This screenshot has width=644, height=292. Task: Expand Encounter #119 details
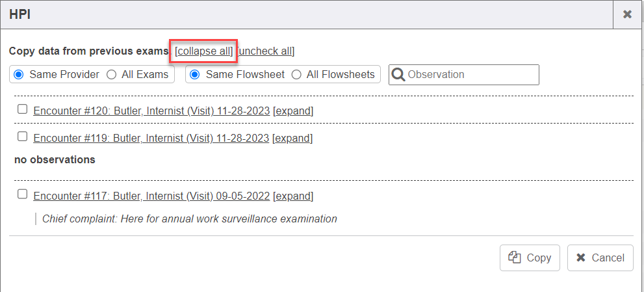[292, 138]
